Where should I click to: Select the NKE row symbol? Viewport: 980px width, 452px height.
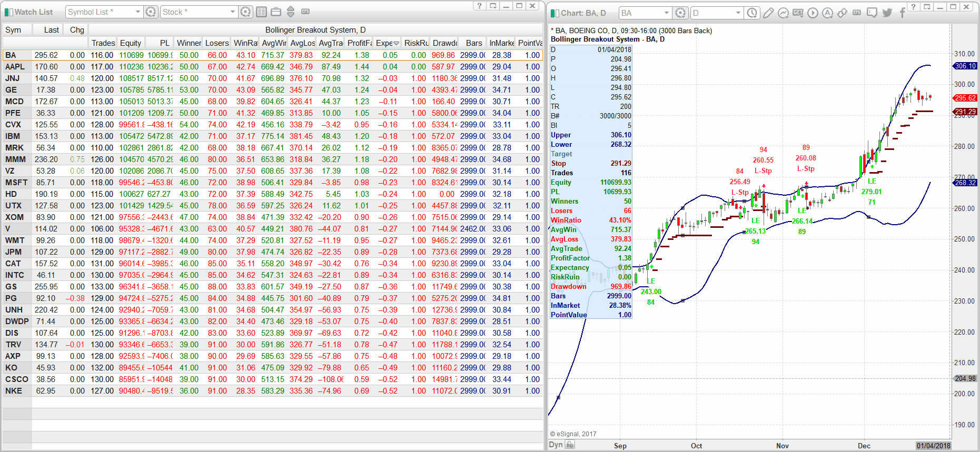[14, 391]
